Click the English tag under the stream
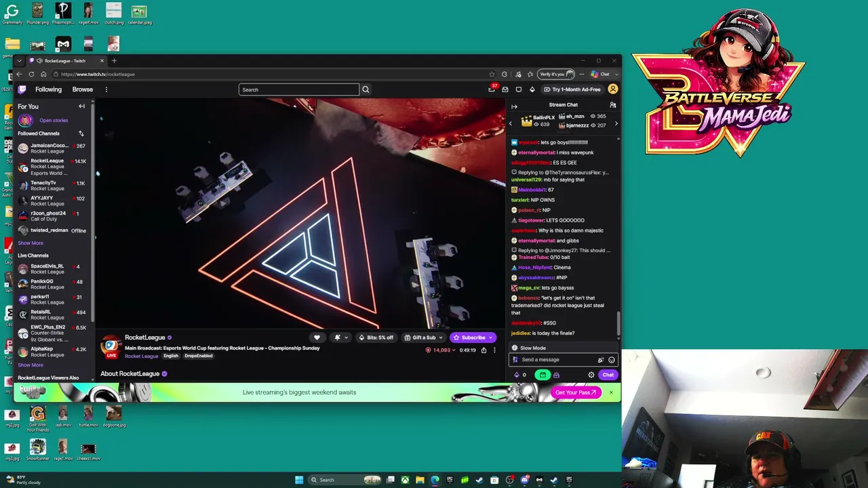The width and height of the screenshot is (868, 488). (x=171, y=356)
